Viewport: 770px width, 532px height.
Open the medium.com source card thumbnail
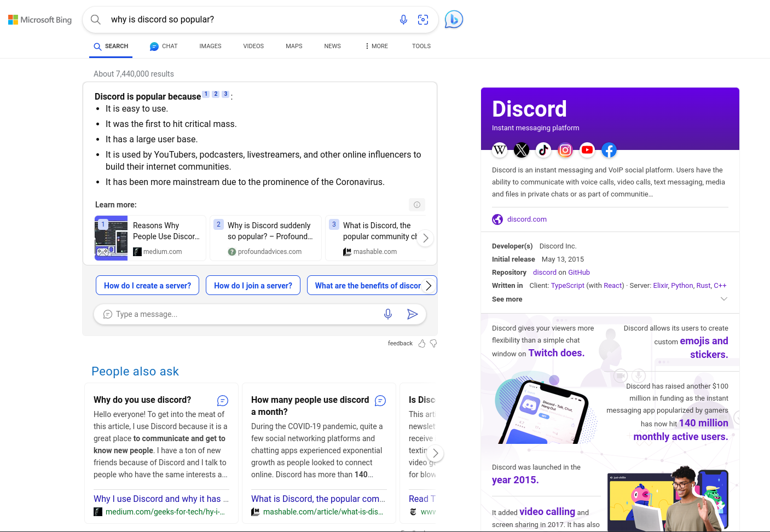[111, 238]
